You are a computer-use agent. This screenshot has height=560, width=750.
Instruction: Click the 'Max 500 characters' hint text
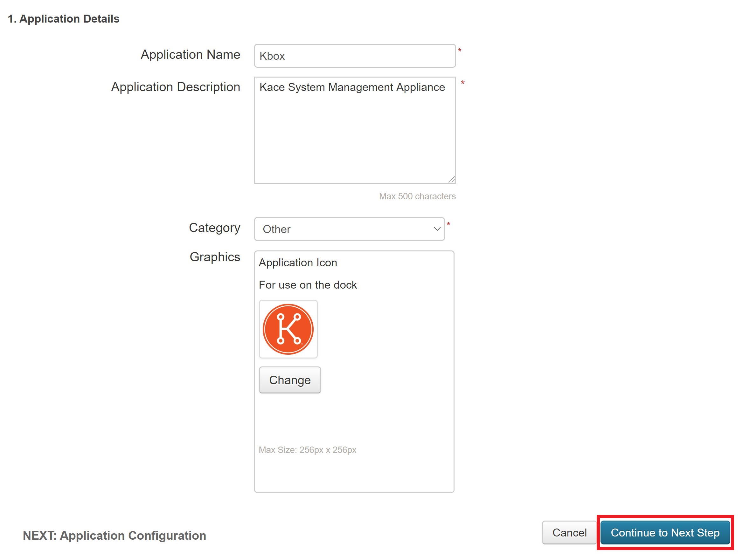click(417, 196)
